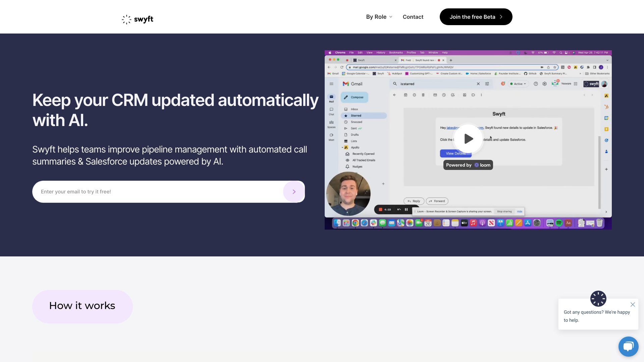Click the Contact menu item in navbar
Screen dimensions: 644x362
click(x=413, y=17)
